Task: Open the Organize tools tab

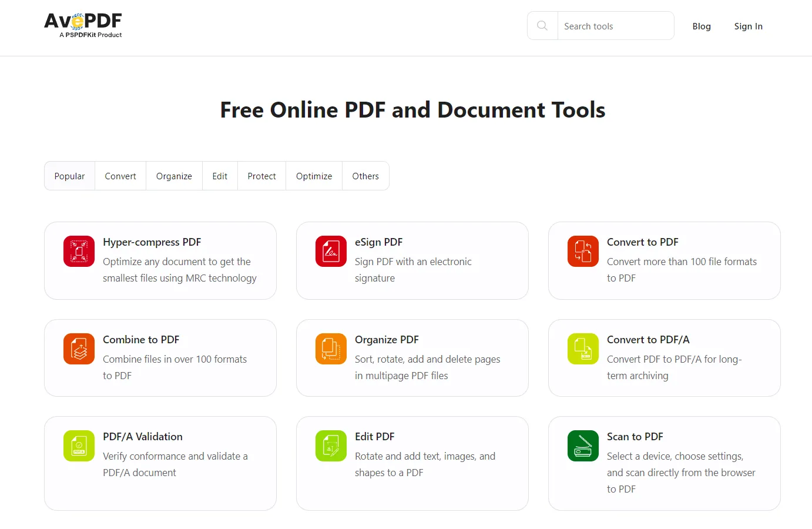Action: [x=174, y=176]
